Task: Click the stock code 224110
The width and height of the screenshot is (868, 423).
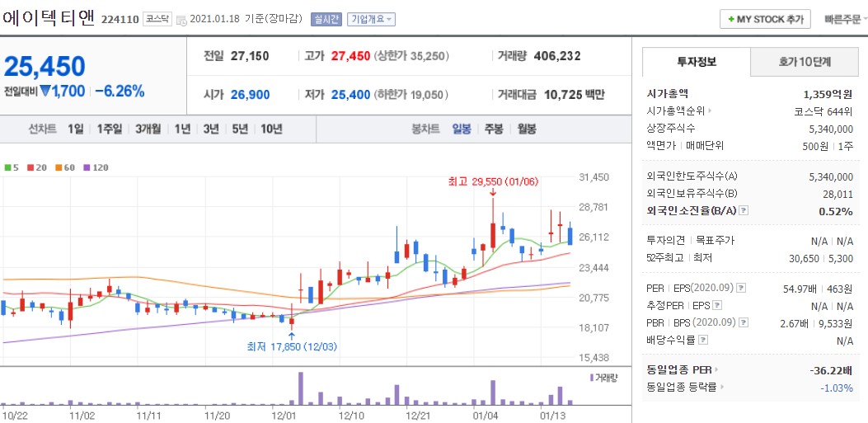Action: (x=120, y=20)
